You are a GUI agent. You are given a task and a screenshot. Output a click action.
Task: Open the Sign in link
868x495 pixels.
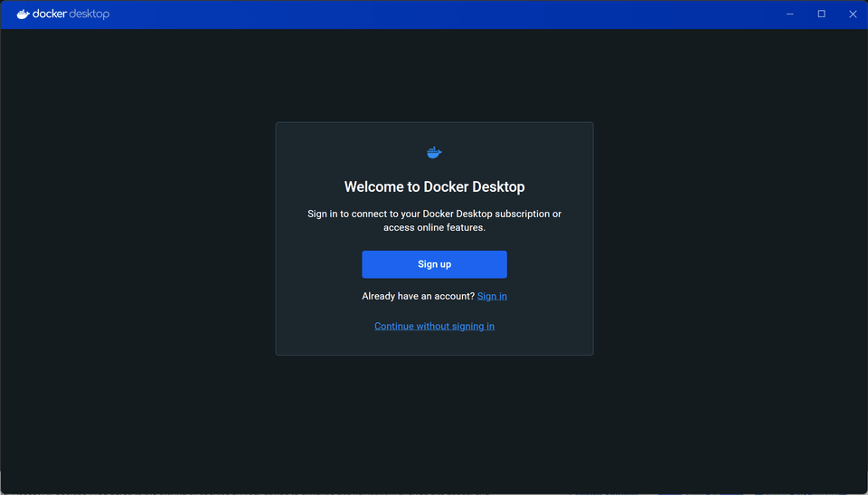point(492,296)
